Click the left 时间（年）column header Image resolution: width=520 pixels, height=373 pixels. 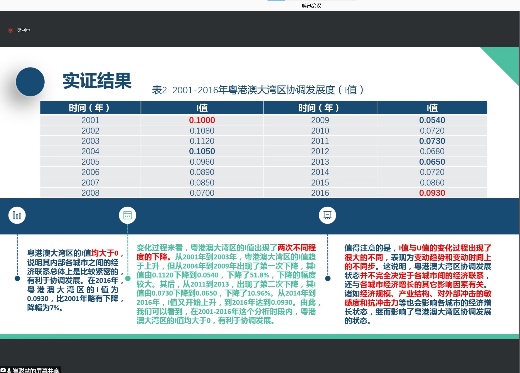coord(89,108)
